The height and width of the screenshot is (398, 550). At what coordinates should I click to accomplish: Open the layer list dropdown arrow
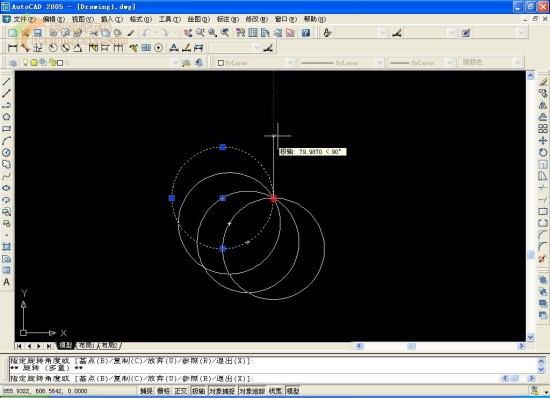click(175, 63)
